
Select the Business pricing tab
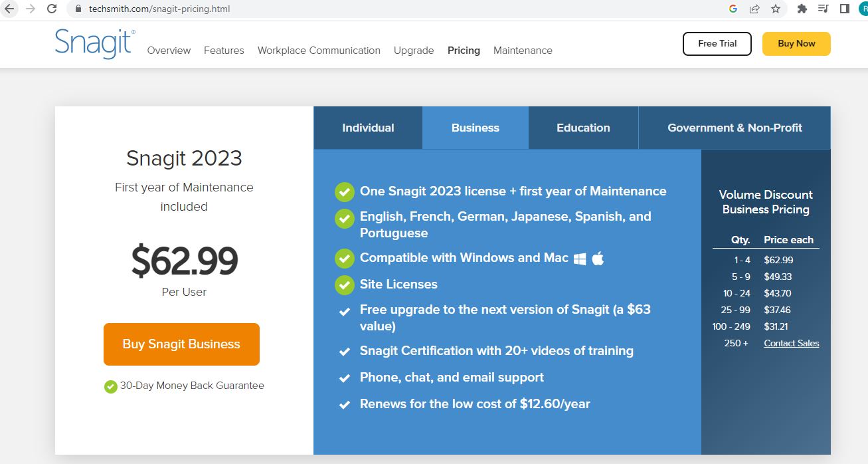pyautogui.click(x=476, y=128)
